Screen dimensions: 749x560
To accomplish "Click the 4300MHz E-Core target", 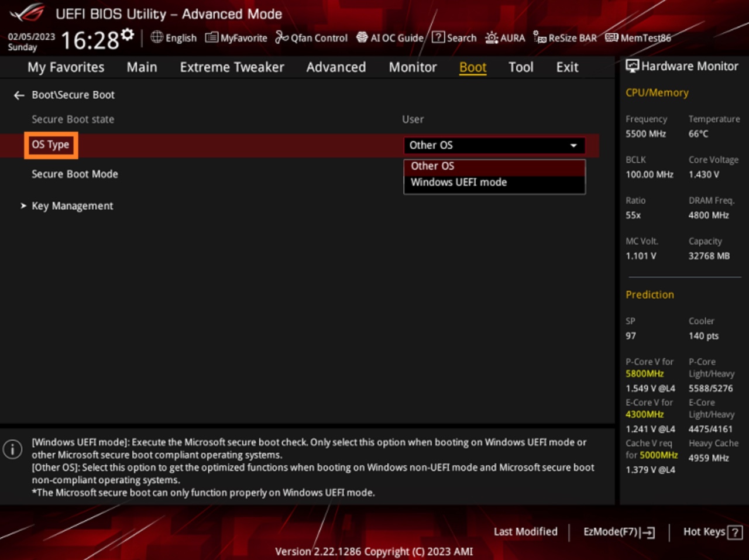I will pos(644,414).
